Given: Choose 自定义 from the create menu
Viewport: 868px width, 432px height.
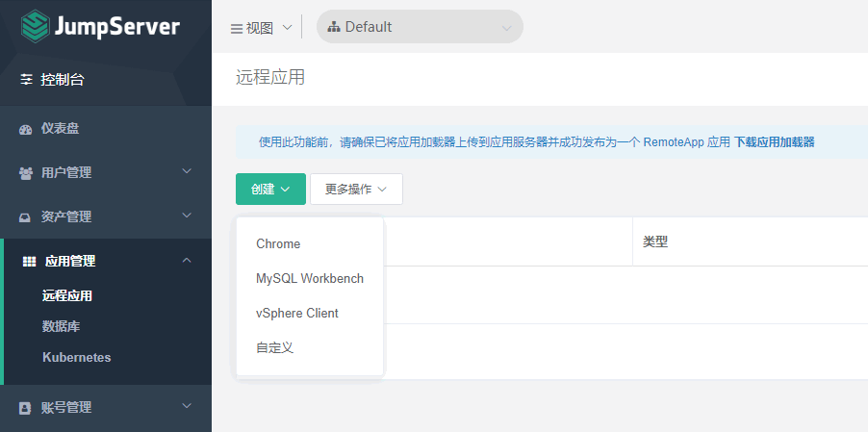Looking at the screenshot, I should pos(310,347).
